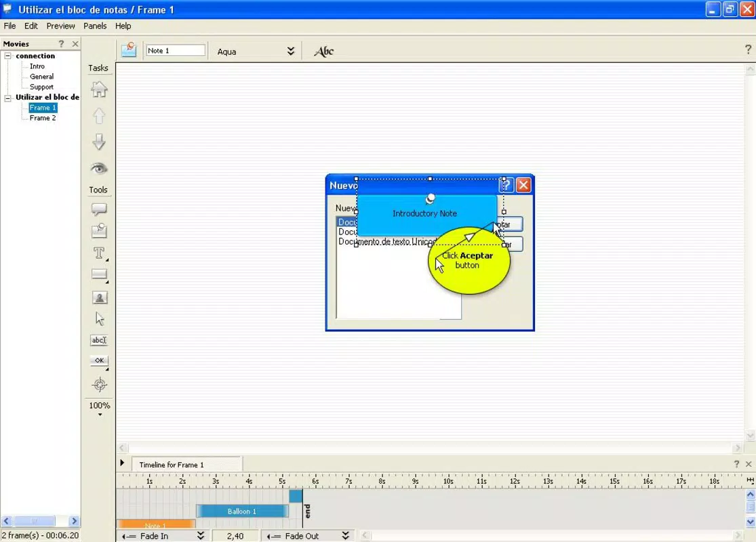The image size is (756, 542).
Task: Select Support in the movies tree
Action: 41,87
